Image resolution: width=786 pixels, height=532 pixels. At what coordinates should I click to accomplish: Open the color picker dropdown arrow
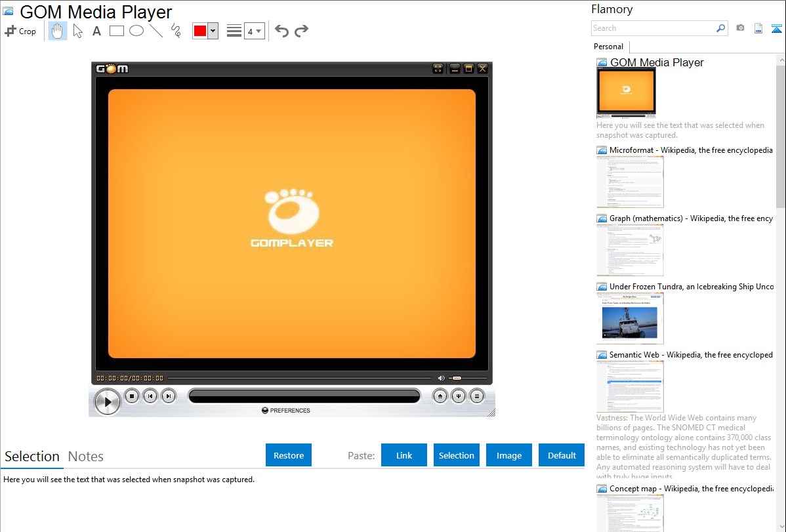[213, 31]
